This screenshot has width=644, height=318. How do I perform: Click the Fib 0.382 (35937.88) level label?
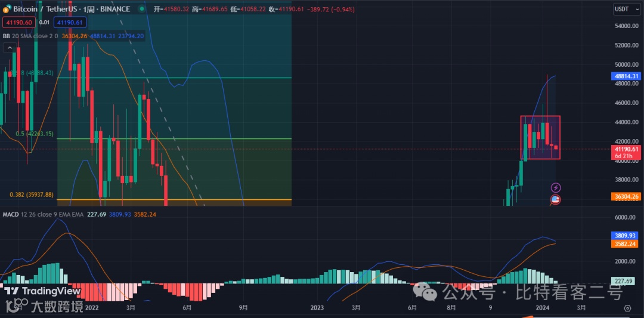[x=32, y=194]
